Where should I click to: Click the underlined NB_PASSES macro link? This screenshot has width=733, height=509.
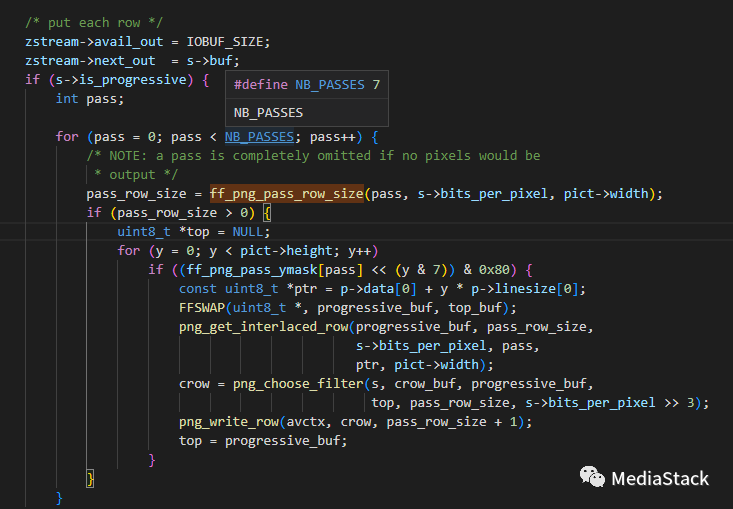[258, 137]
